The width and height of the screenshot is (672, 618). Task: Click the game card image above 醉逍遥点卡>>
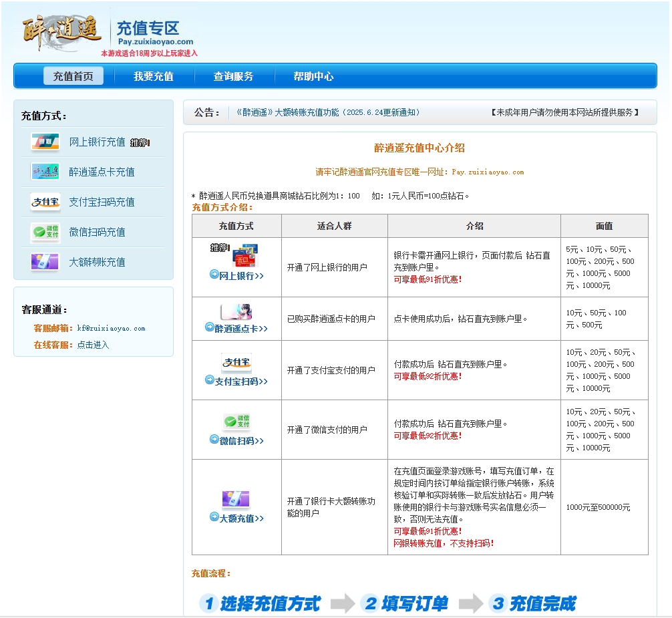[x=236, y=312]
